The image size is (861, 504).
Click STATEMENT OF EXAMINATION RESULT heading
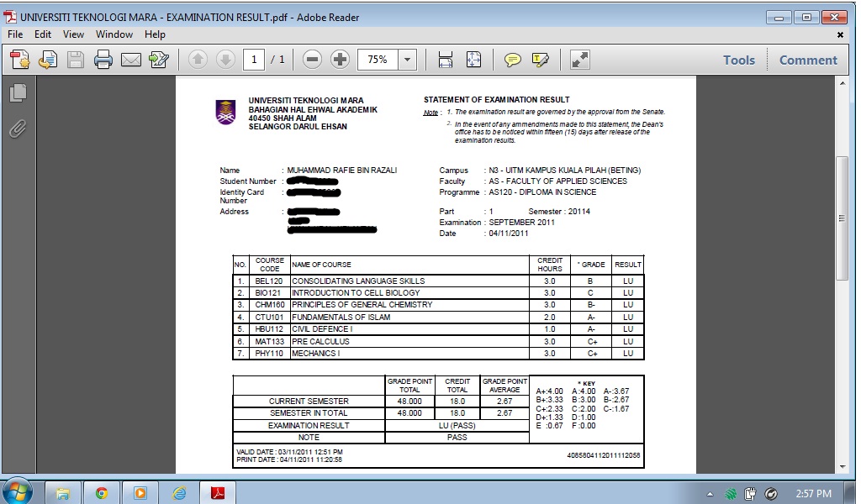click(x=496, y=100)
